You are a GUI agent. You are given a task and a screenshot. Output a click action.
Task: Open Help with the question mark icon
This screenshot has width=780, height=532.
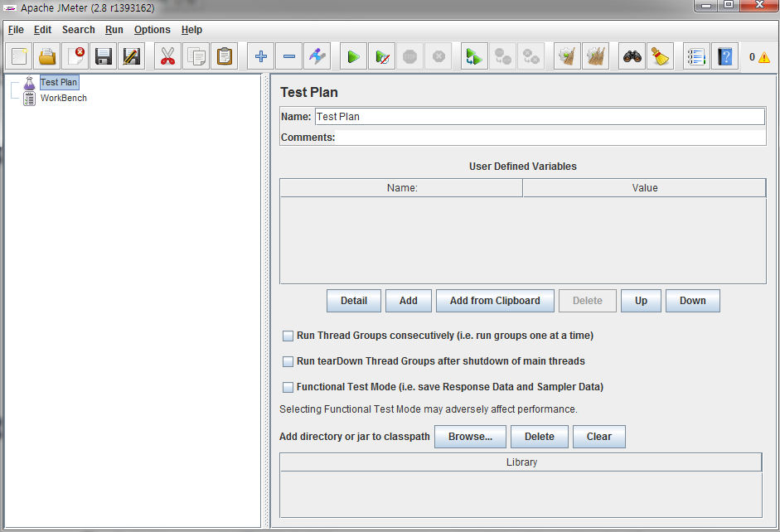724,56
